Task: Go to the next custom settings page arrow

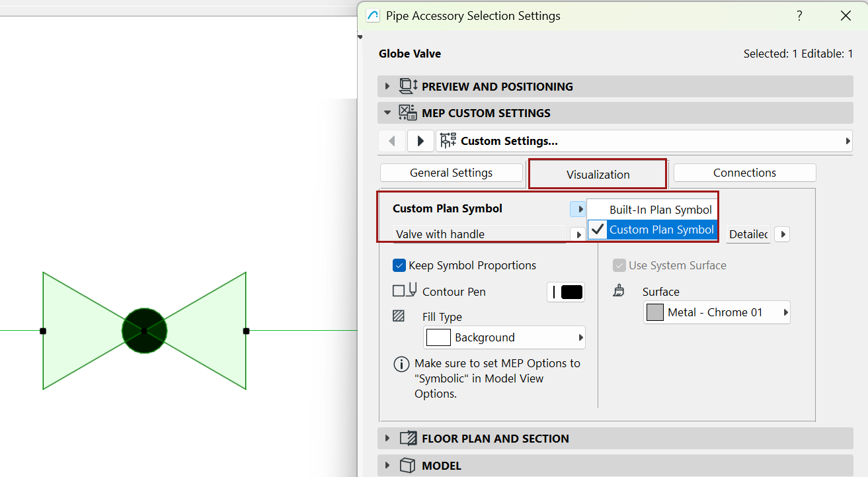Action: click(420, 141)
